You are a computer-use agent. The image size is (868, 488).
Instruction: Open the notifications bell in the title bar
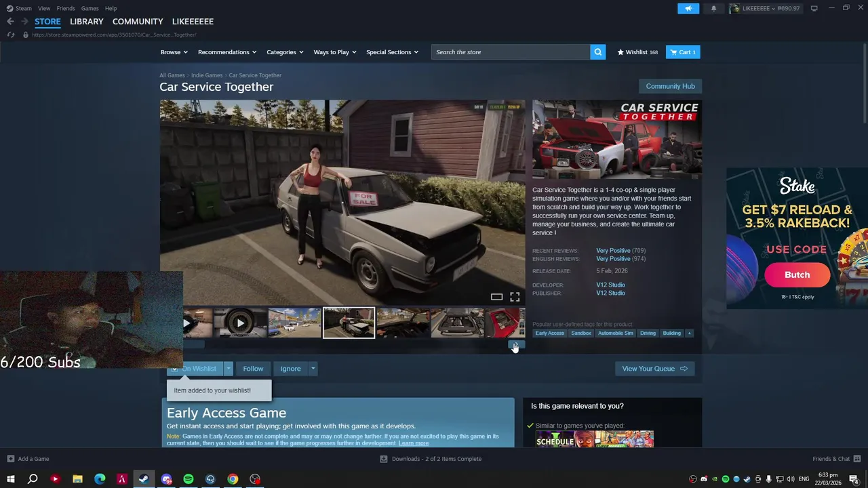(x=713, y=8)
